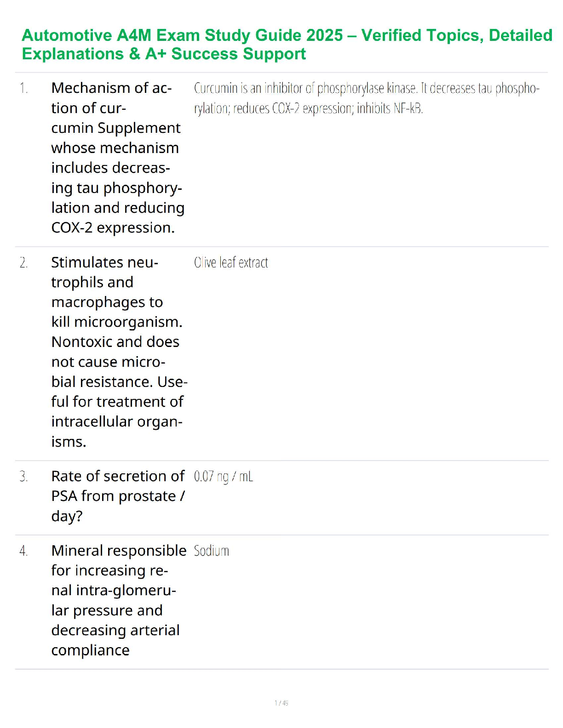The image size is (563, 728).
Task: Click the 'Olive leaf extract' answer
Action: point(231,263)
